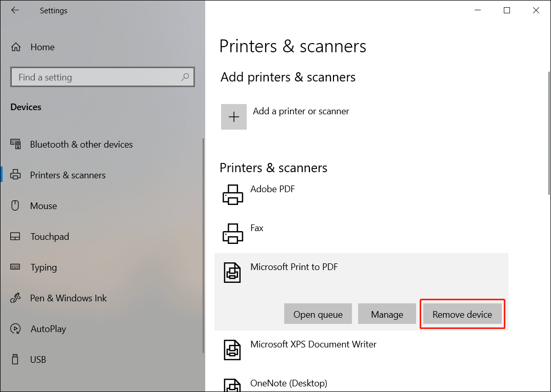The image size is (551, 392).
Task: Click the Adobe PDF printer icon
Action: pos(232,195)
